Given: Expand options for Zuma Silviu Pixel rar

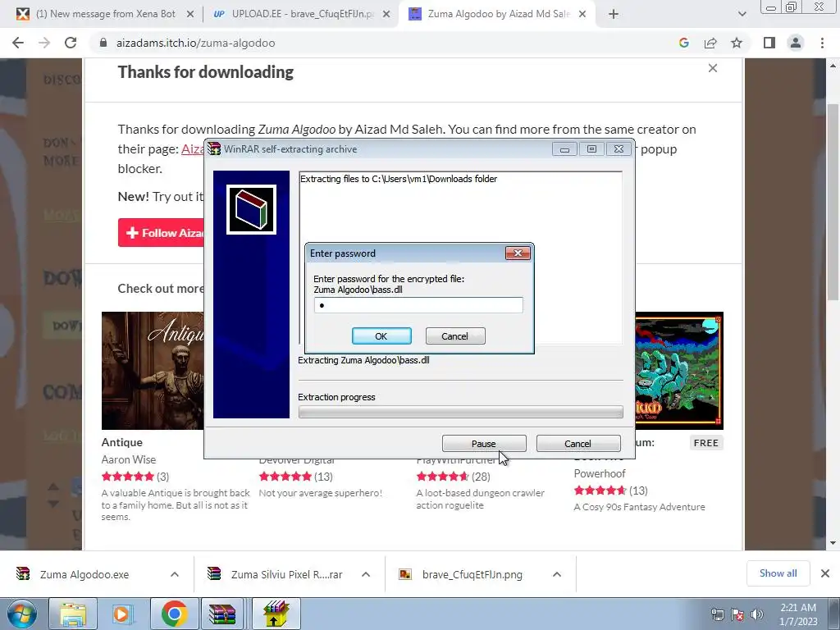Looking at the screenshot, I should [x=366, y=575].
